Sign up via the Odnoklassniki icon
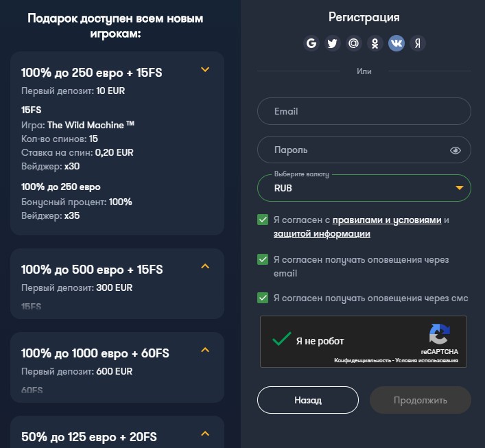The height and width of the screenshot is (448, 485). 375,43
